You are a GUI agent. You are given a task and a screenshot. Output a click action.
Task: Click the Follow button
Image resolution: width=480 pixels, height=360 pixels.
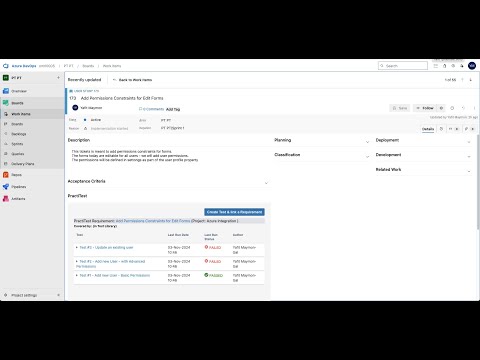425,108
